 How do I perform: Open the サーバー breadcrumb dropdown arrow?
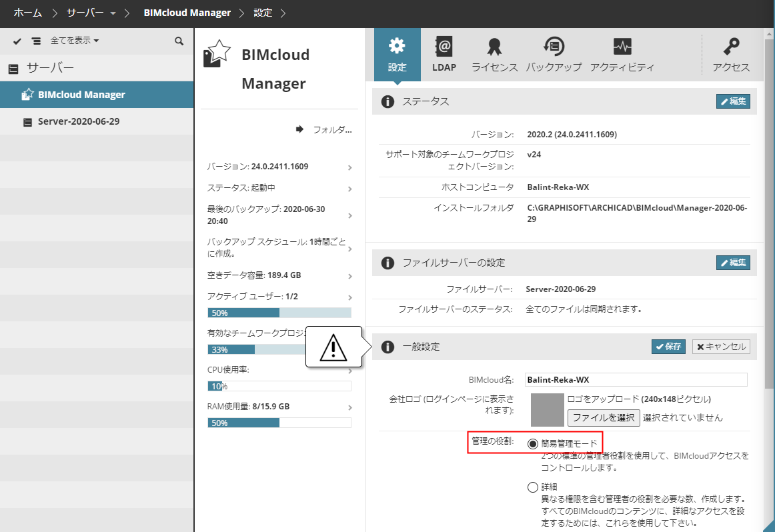click(x=113, y=13)
